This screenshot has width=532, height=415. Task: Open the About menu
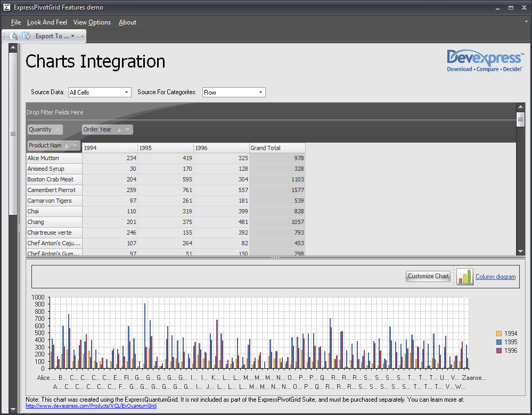click(127, 22)
